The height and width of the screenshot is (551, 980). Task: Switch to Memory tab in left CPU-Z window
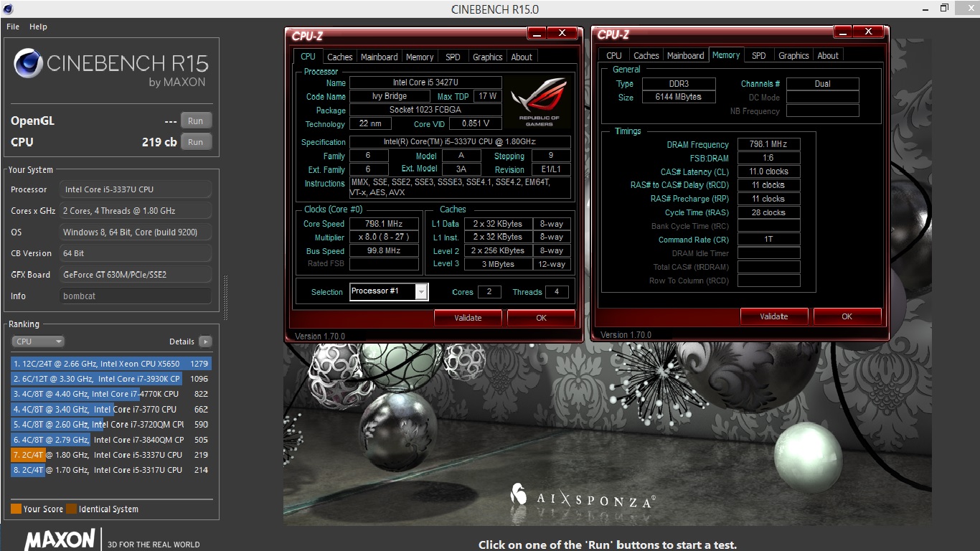pos(420,57)
